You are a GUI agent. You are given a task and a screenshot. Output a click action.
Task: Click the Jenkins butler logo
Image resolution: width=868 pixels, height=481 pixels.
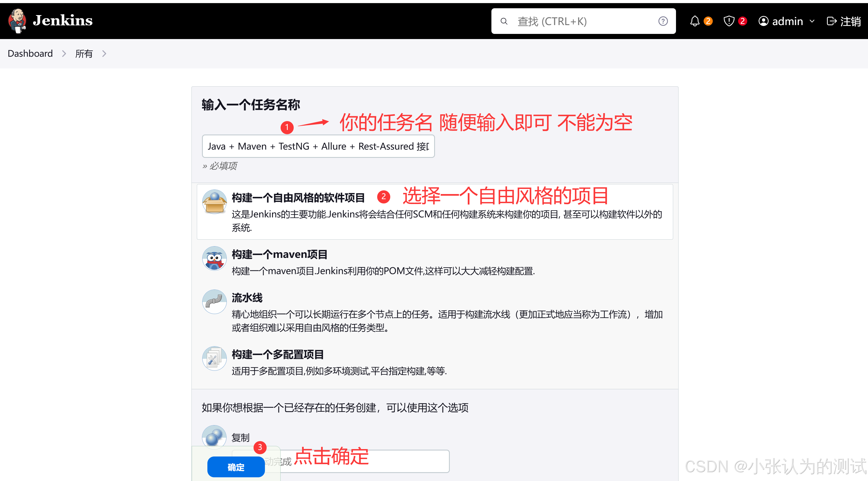pyautogui.click(x=17, y=21)
